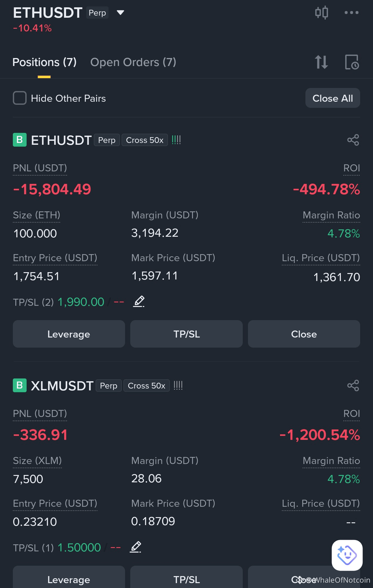This screenshot has height=588, width=373.
Task: Switch to the Open Orders (7) tab
Action: (x=133, y=62)
